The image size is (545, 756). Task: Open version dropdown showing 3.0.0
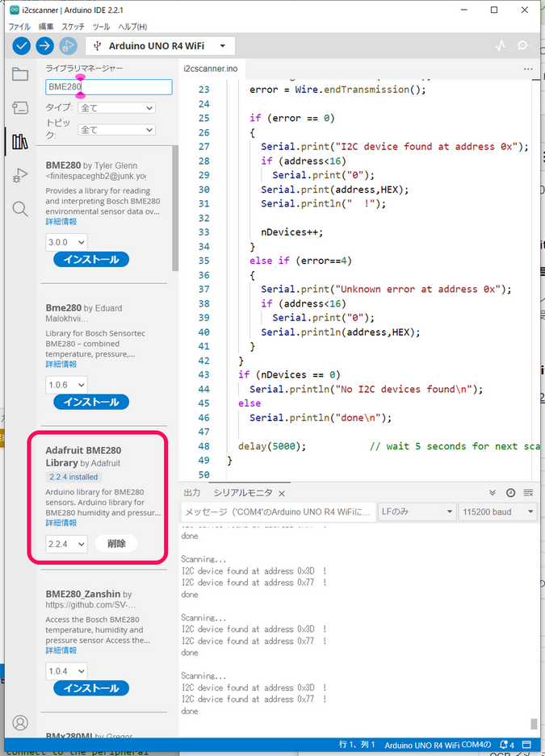pyautogui.click(x=66, y=242)
